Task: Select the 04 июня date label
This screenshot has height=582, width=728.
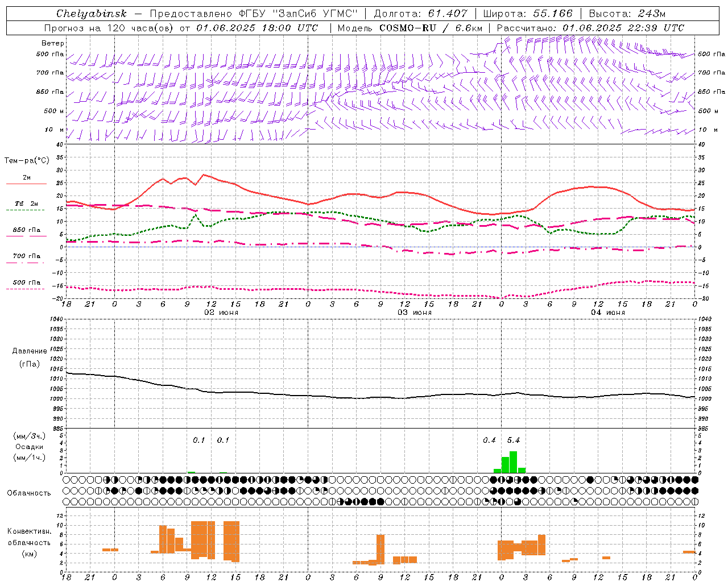Action: (x=607, y=313)
